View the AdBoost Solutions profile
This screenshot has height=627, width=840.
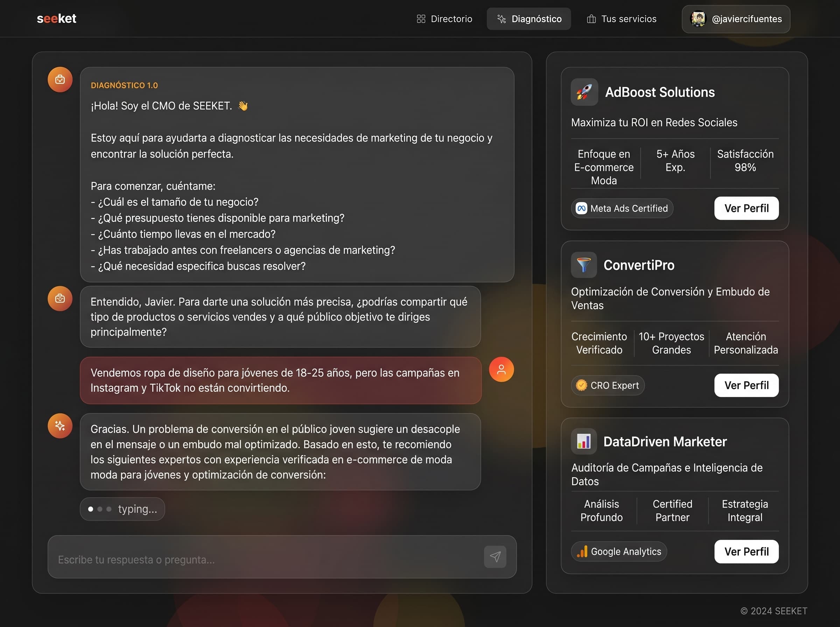pos(746,209)
